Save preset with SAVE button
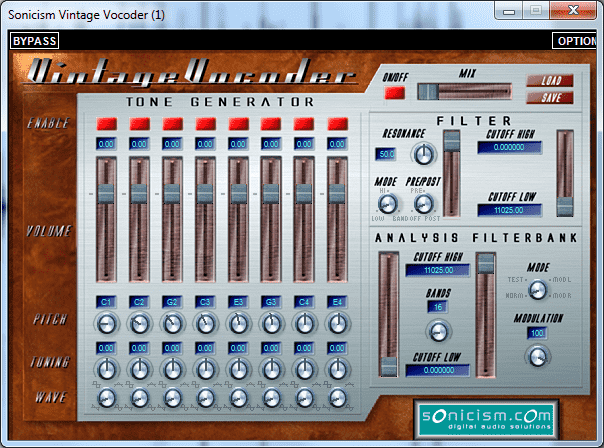Viewport: 604px width, 448px height. pyautogui.click(x=550, y=97)
